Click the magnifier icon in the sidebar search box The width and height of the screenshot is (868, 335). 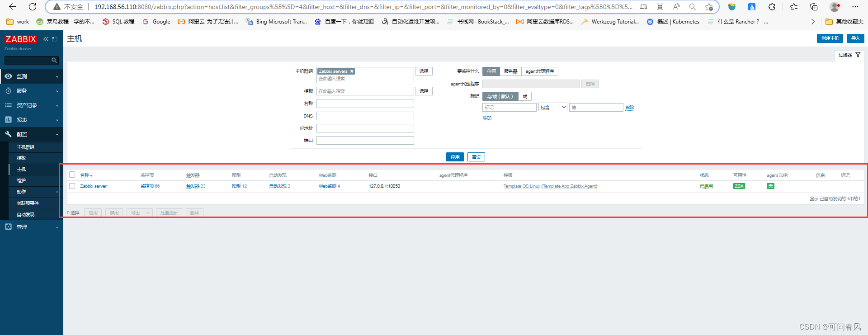(54, 60)
